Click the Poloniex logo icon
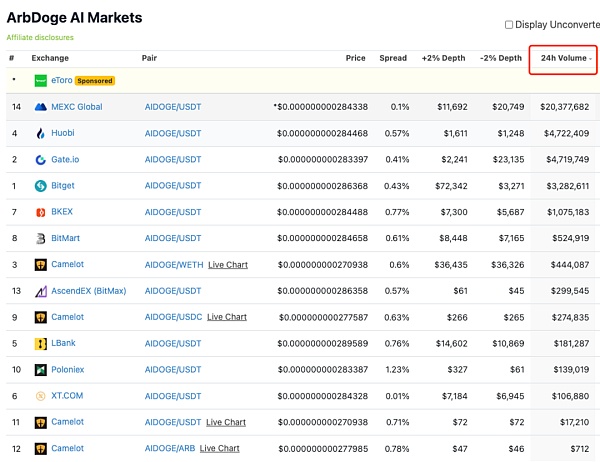Image resolution: width=600 pixels, height=462 pixels. tap(41, 370)
